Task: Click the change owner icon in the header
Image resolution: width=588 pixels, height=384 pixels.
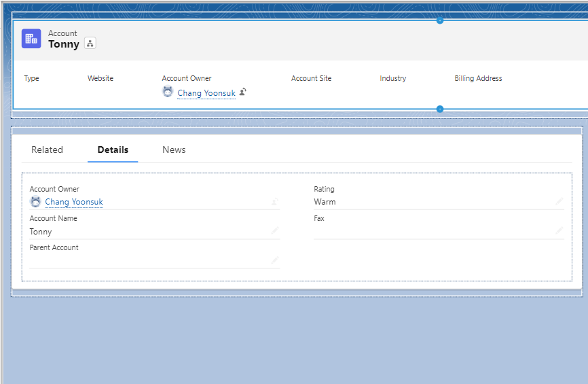Action: coord(242,92)
